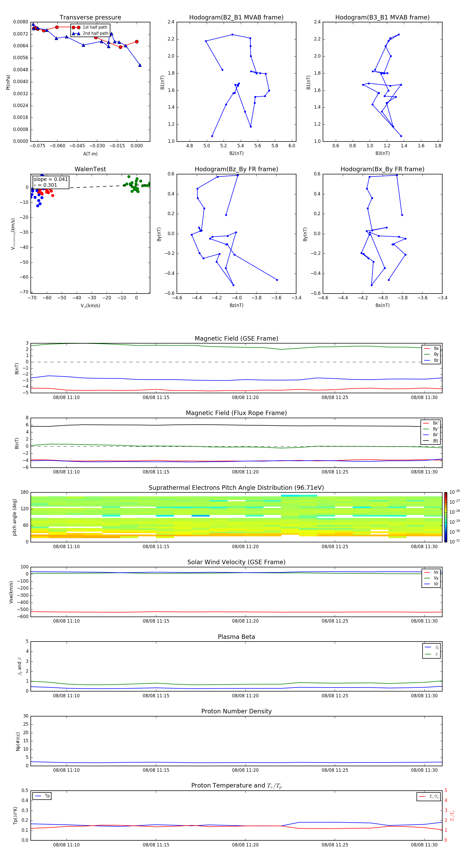The width and height of the screenshot is (473, 868).
Task: Click 'Bz(nT)' x-axis label
Action: [236, 305]
